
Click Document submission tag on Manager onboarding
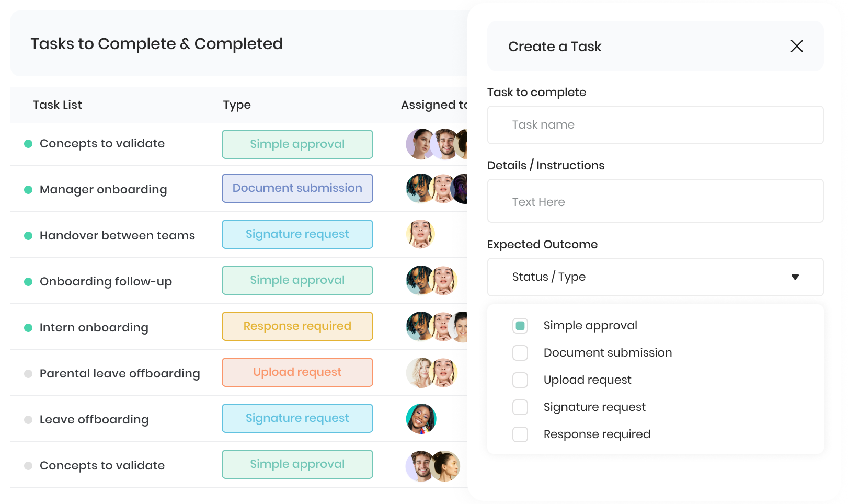point(297,188)
